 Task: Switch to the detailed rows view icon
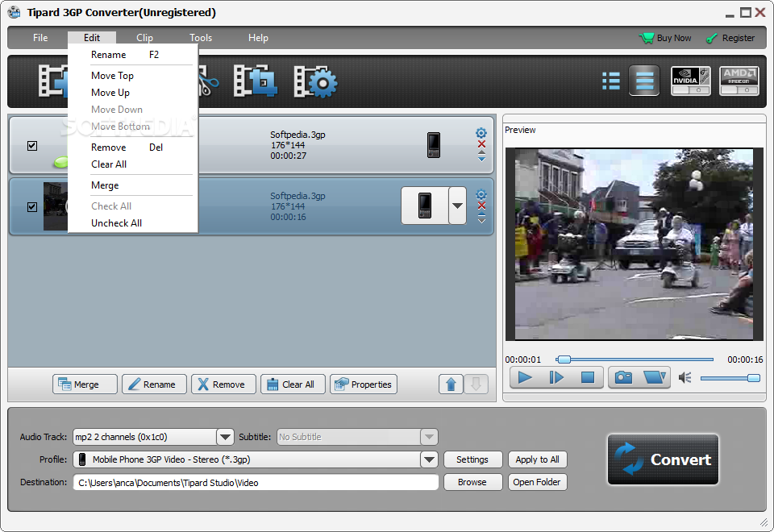click(x=644, y=81)
